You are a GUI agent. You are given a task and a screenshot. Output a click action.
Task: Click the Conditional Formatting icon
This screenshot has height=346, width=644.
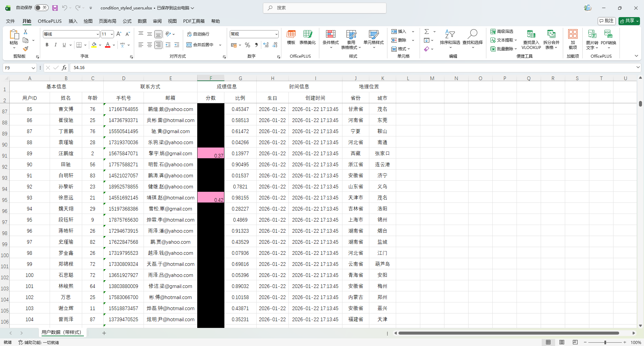point(330,34)
